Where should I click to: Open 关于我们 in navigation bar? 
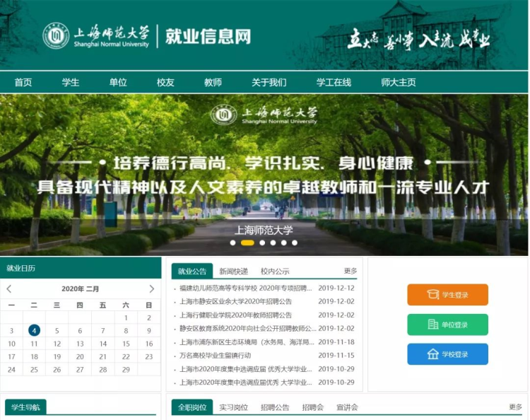coord(269,82)
